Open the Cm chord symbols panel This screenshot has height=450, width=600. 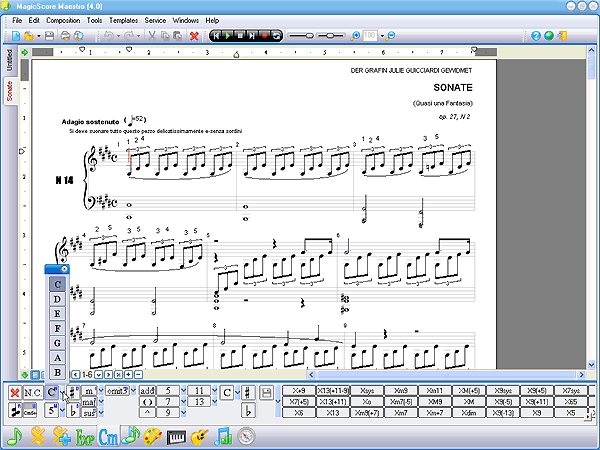click(108, 437)
